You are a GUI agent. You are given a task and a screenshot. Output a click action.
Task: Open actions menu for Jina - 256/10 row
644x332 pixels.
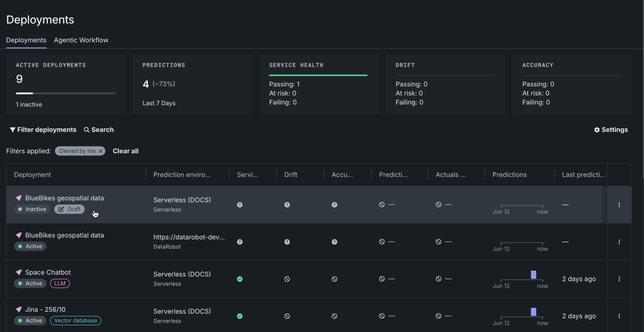(x=619, y=316)
